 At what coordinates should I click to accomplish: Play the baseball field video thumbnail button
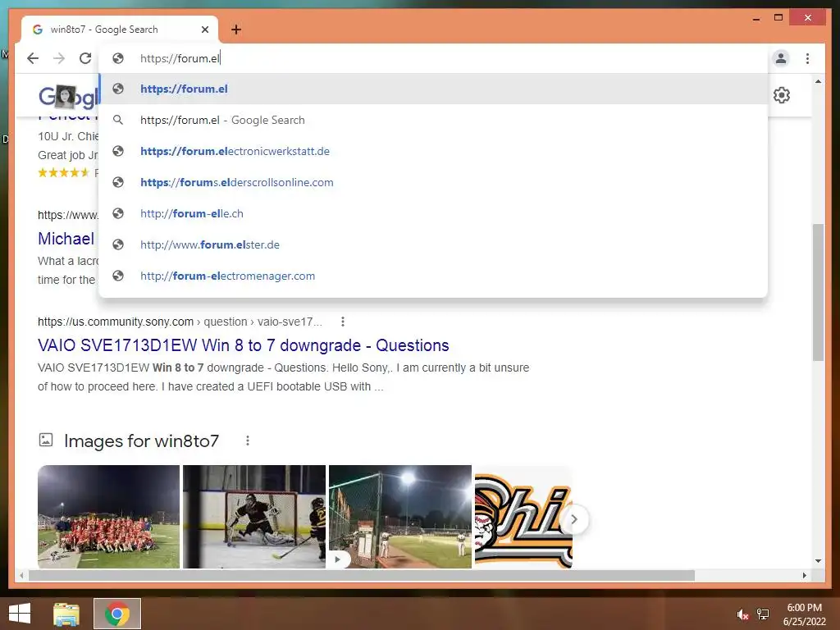pyautogui.click(x=338, y=559)
